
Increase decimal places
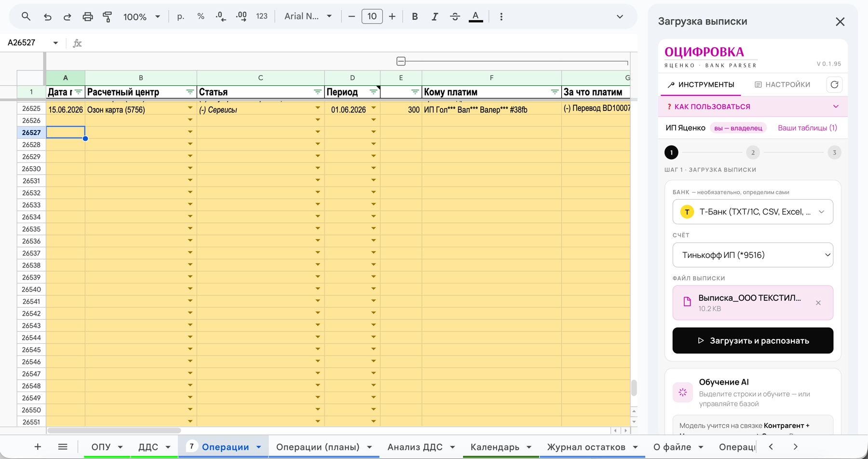tap(241, 16)
